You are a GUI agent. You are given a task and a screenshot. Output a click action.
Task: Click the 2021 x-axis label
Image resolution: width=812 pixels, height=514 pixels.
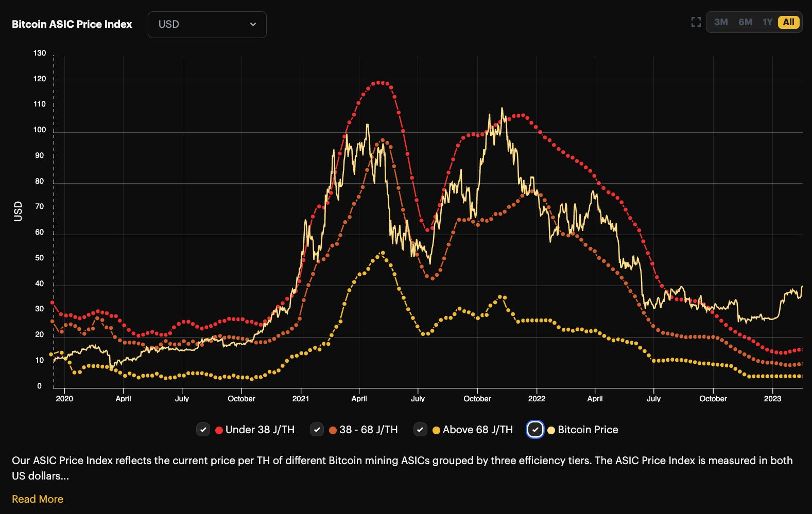[301, 399]
